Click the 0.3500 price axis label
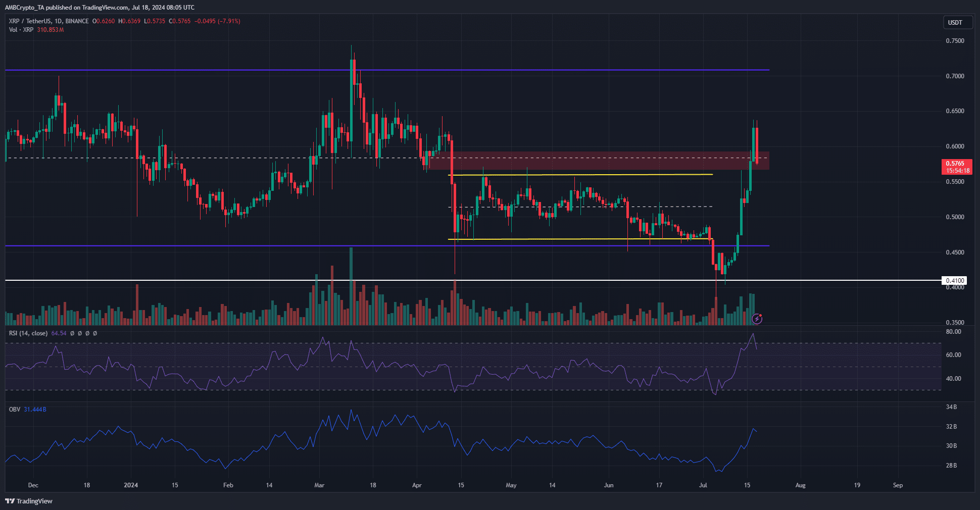Image resolution: width=980 pixels, height=510 pixels. (x=955, y=323)
